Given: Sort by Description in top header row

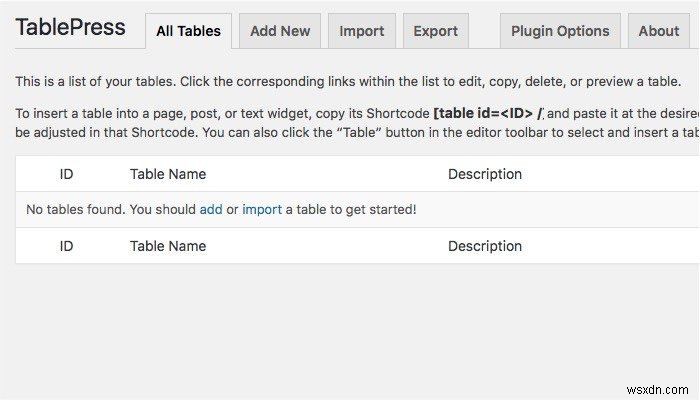Looking at the screenshot, I should coord(485,174).
